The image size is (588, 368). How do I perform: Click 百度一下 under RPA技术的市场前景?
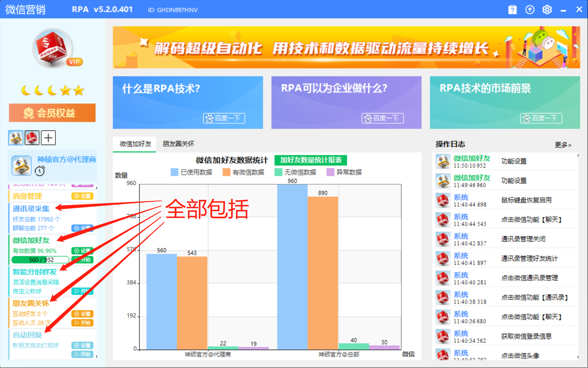[x=541, y=118]
